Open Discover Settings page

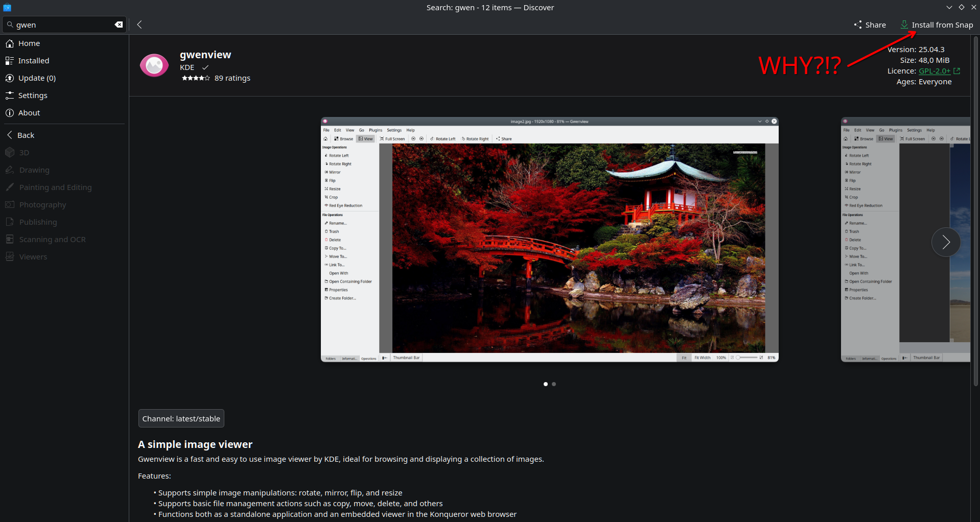[33, 96]
